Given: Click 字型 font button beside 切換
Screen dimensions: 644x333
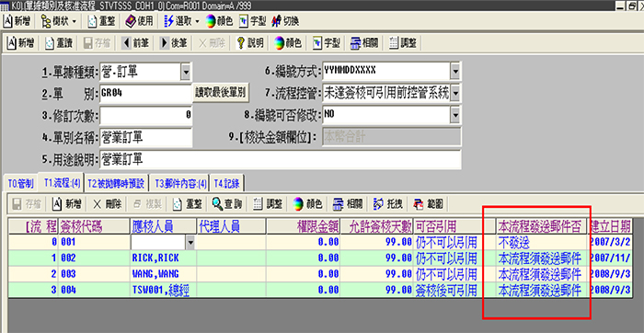Looking at the screenshot, I should (x=252, y=21).
